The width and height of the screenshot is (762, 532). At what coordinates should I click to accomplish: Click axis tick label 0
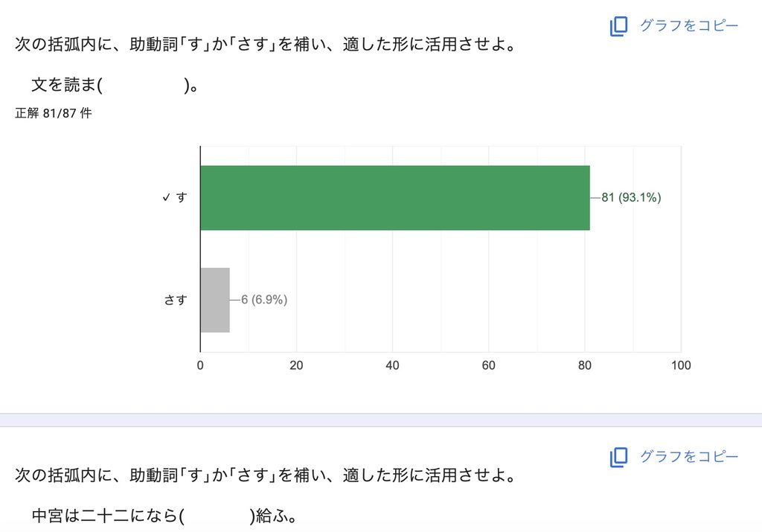click(x=200, y=365)
